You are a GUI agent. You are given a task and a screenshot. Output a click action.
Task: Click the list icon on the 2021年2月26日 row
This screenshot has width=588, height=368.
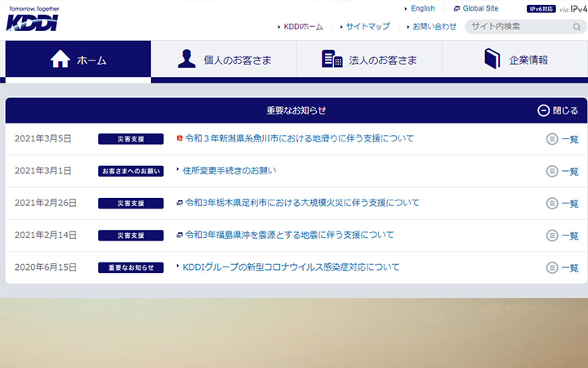[x=552, y=204]
